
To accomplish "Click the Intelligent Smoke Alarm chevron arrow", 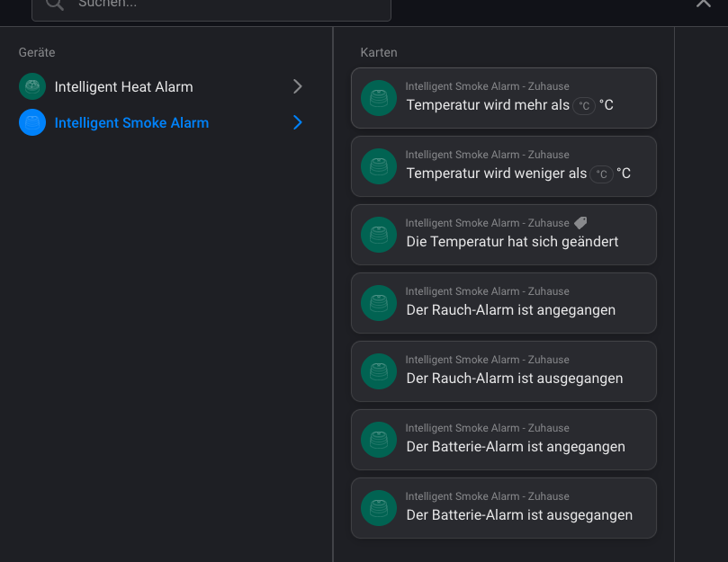I will coord(298,122).
